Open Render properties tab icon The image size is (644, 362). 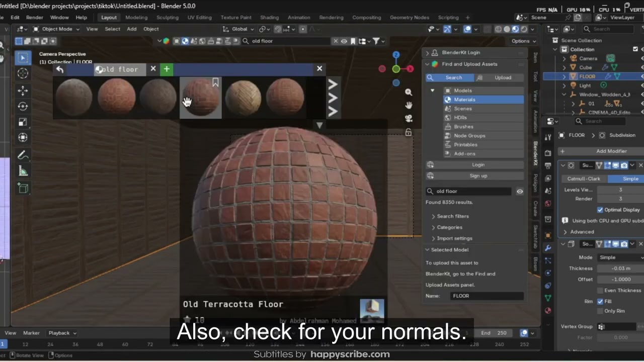click(x=548, y=153)
